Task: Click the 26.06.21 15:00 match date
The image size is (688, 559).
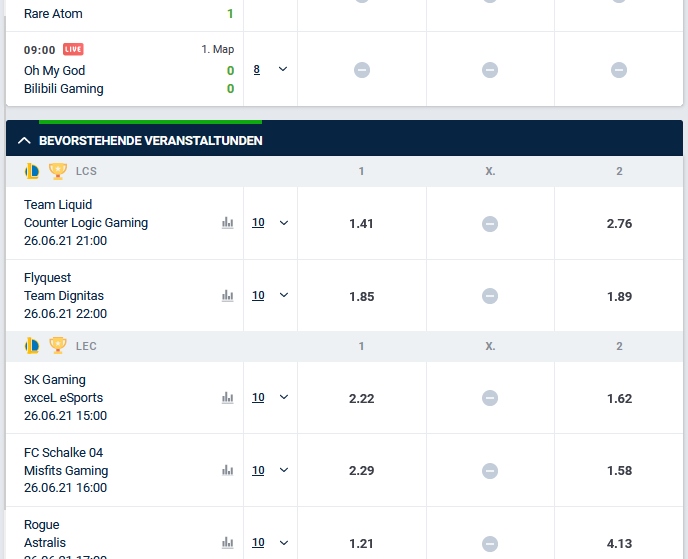Action: 65,416
